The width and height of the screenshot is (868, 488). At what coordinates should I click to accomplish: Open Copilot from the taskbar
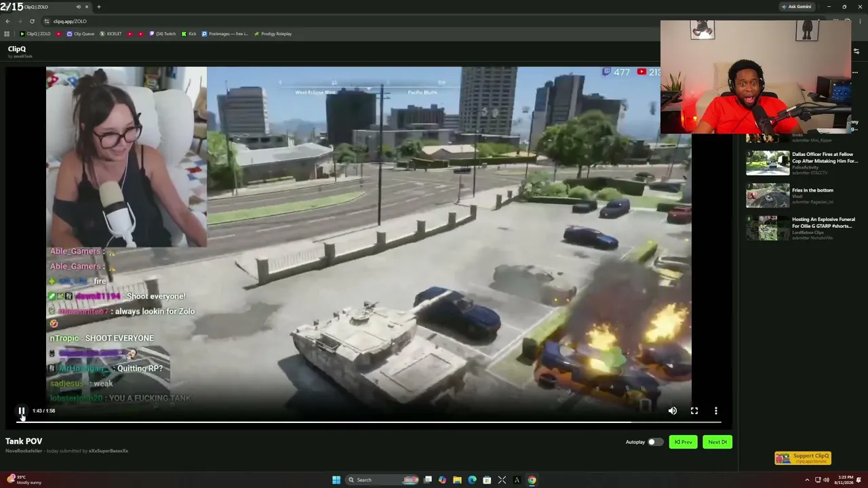pos(442,480)
